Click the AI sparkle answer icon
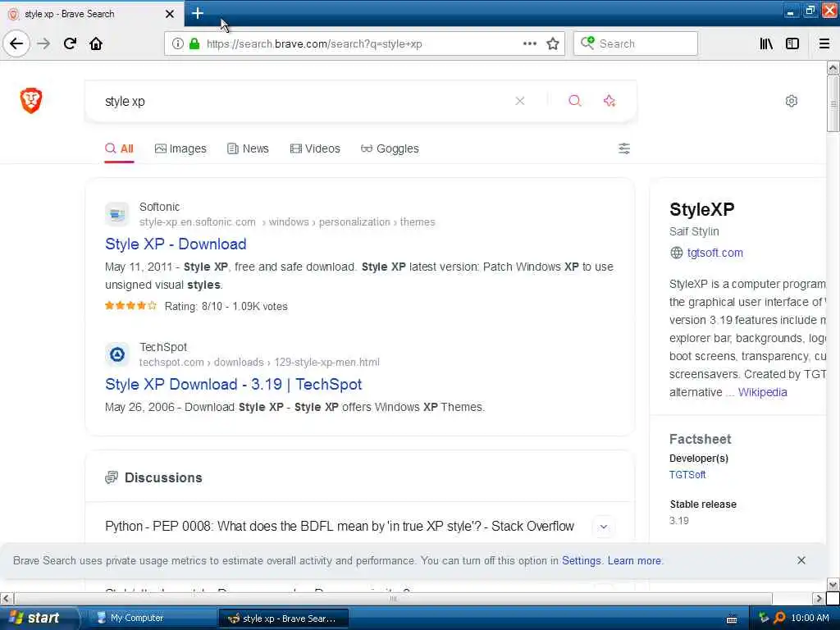 coord(609,101)
